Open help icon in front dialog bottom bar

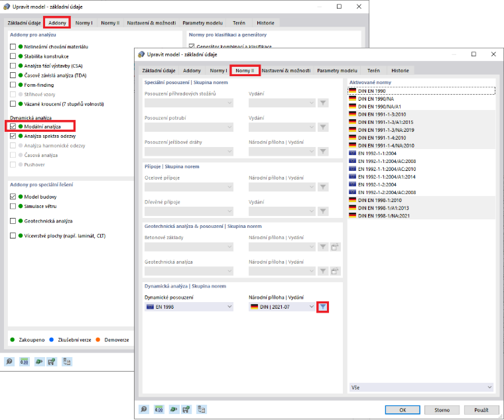pos(144,409)
